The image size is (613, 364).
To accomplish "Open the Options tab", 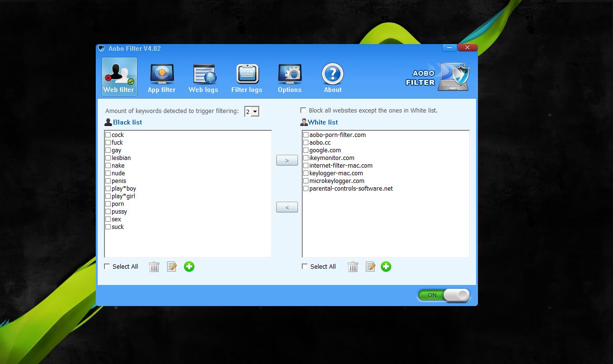I will click(x=290, y=78).
